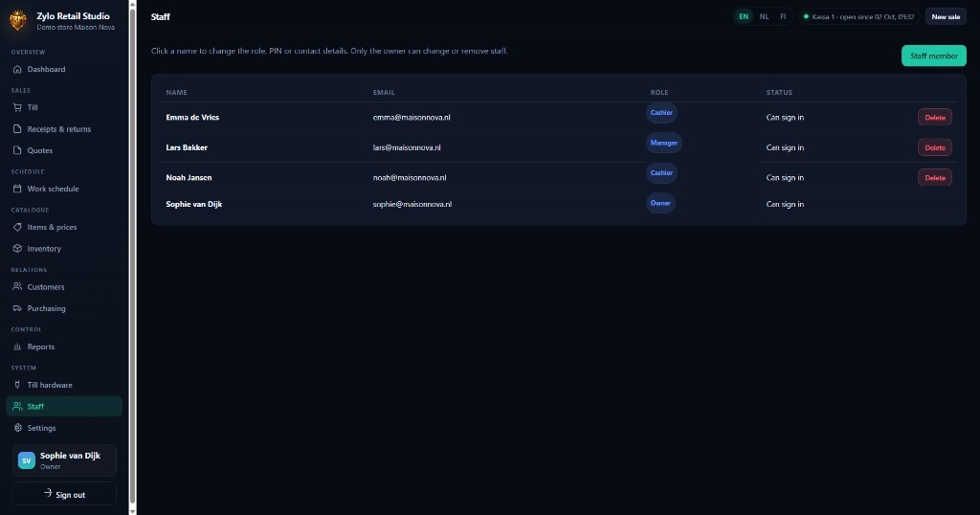Click Sophie van Dijk profile card

(64, 460)
